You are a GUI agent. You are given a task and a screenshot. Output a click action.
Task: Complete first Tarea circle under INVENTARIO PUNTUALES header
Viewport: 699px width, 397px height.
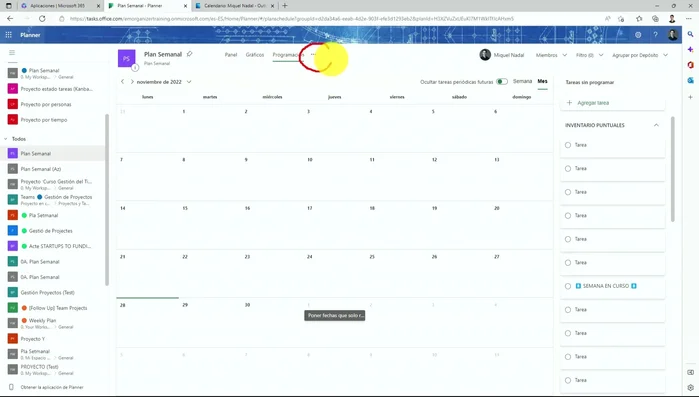567,145
